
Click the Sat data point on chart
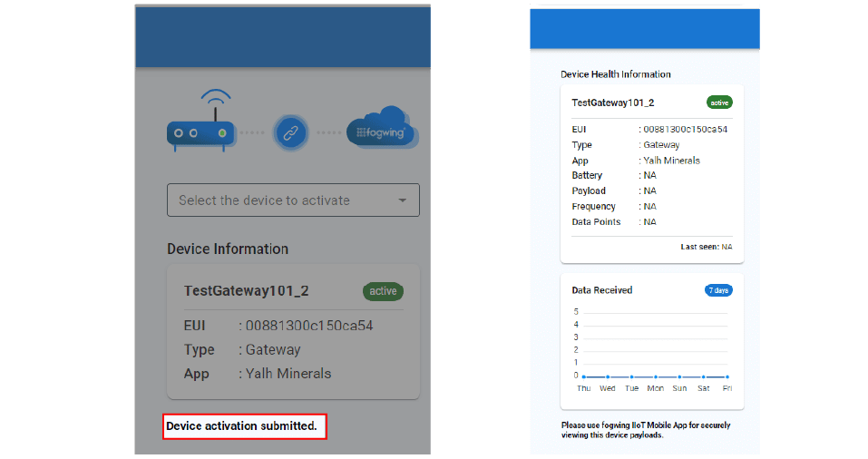(x=704, y=377)
